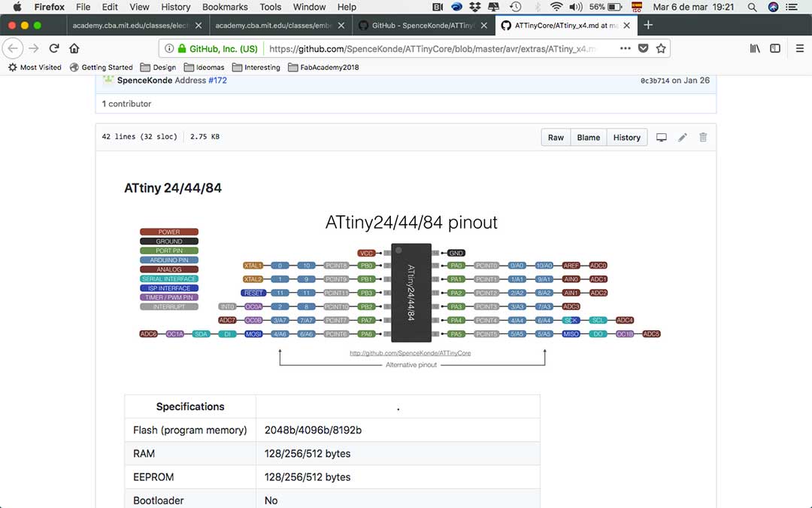Open Getting Started bookmark
The width and height of the screenshot is (812, 508).
[x=101, y=68]
